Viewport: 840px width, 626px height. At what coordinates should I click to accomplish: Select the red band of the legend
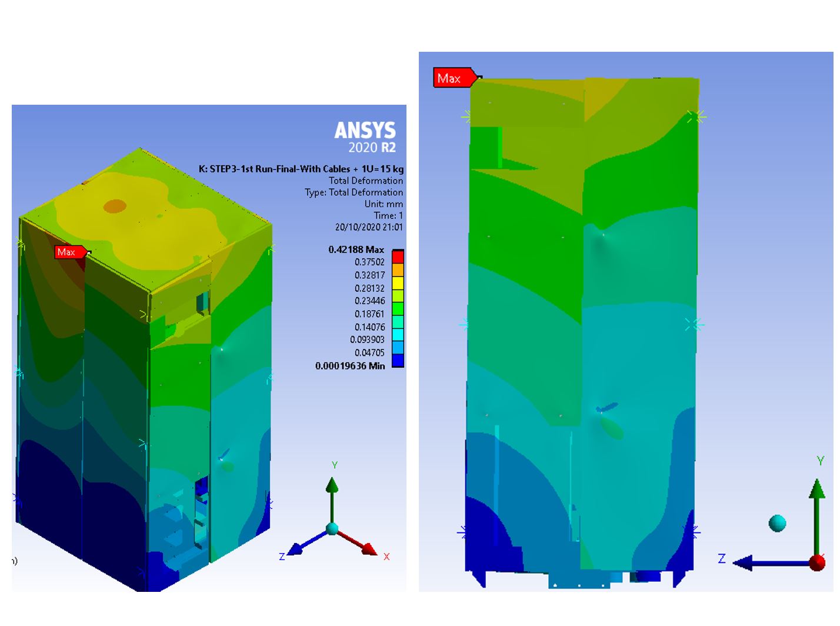398,257
